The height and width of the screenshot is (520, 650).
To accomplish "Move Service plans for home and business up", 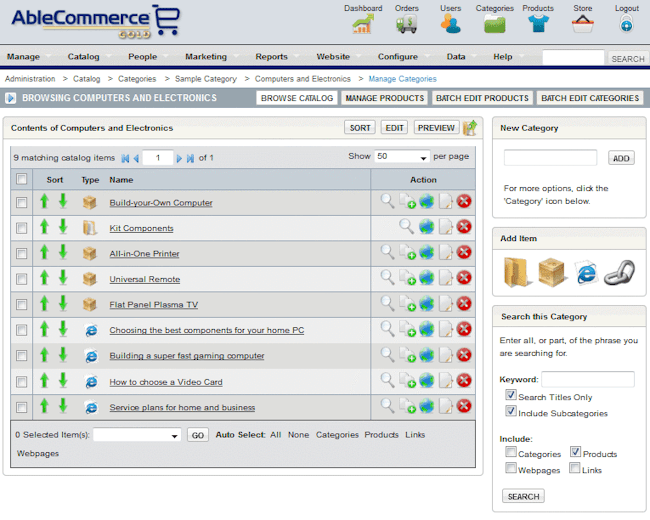I will [x=44, y=406].
